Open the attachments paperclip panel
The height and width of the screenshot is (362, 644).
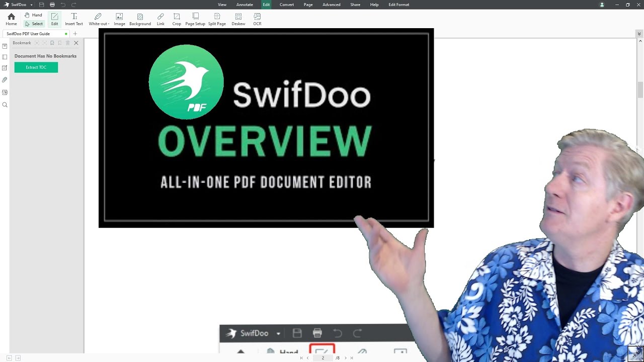click(5, 80)
